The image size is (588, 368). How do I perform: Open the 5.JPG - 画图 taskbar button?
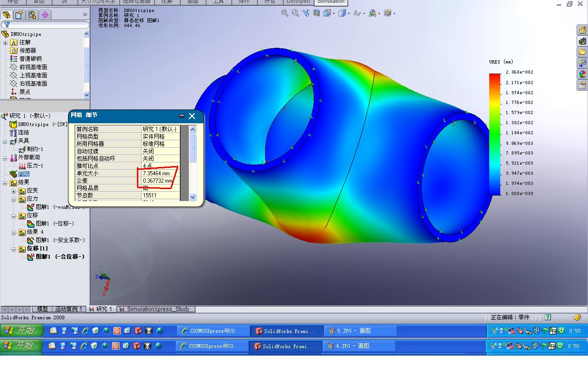pyautogui.click(x=361, y=331)
